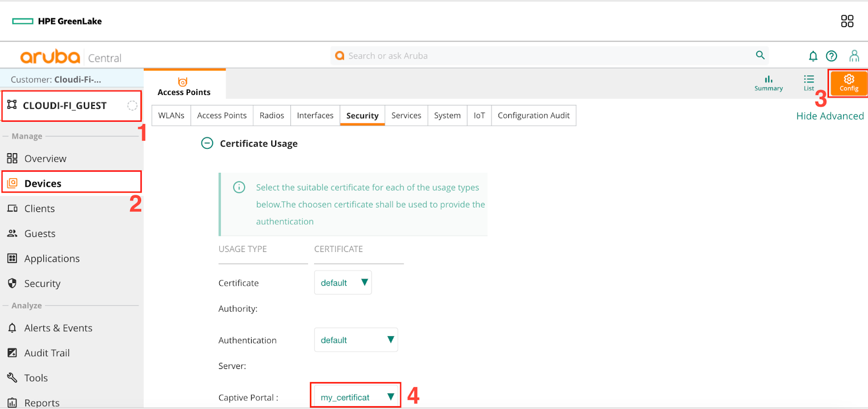
Task: Collapse the Certificate Usage section
Action: click(x=207, y=143)
